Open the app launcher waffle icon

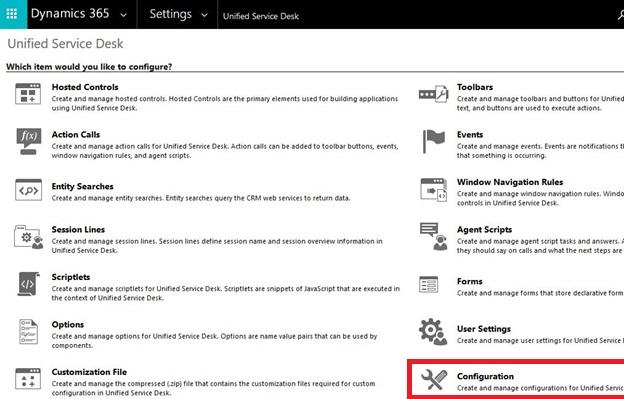click(12, 14)
